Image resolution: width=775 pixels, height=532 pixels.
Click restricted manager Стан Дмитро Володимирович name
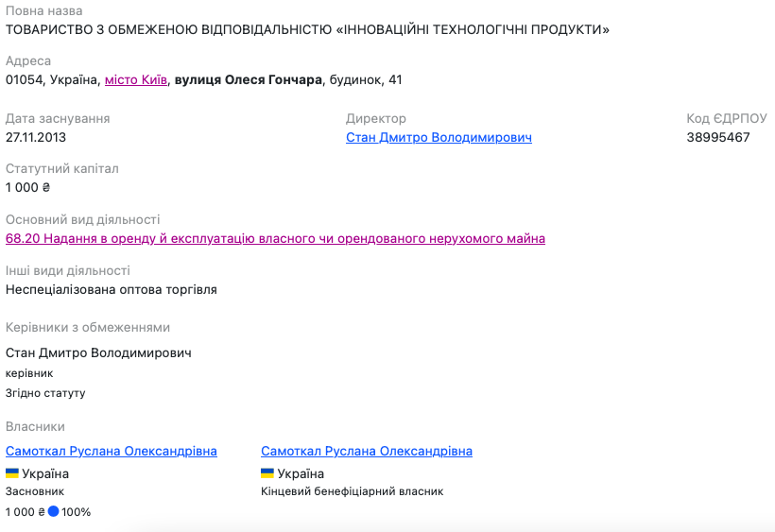(98, 352)
